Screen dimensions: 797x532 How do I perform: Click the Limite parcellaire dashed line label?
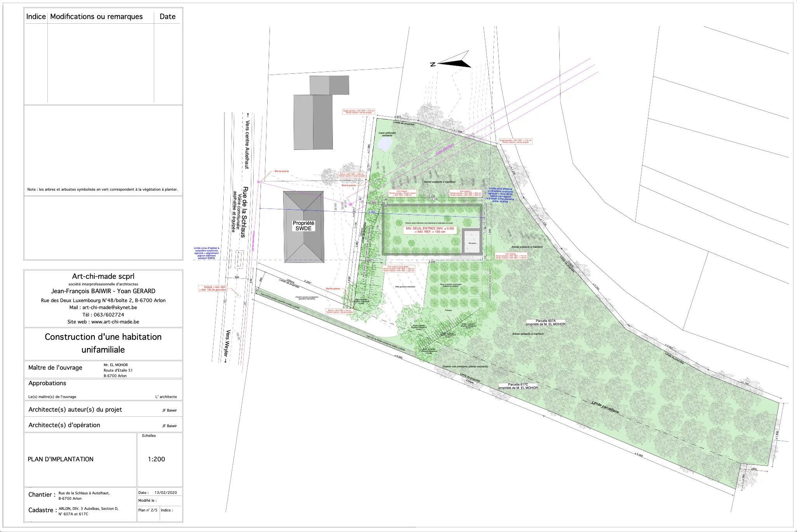click(605, 407)
